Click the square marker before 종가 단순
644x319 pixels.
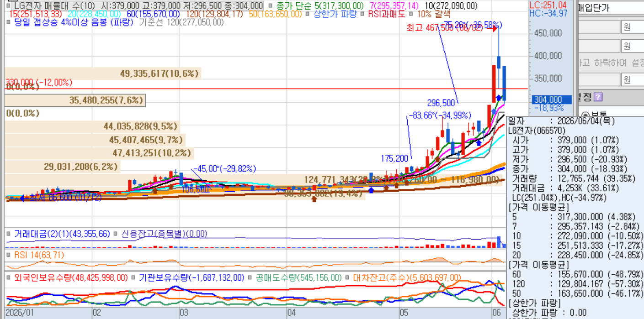271,5
